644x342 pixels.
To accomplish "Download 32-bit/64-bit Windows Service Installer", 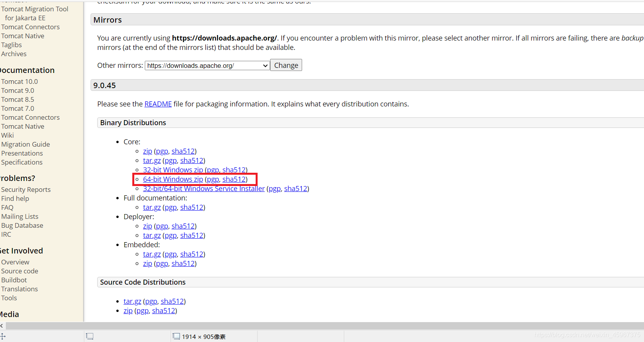I will pyautogui.click(x=204, y=189).
